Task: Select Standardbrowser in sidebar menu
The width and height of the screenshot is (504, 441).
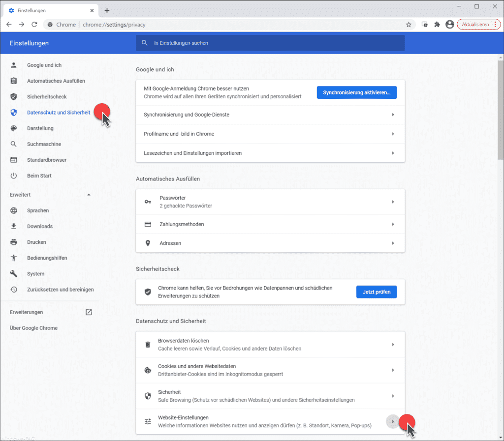Action: tap(47, 160)
